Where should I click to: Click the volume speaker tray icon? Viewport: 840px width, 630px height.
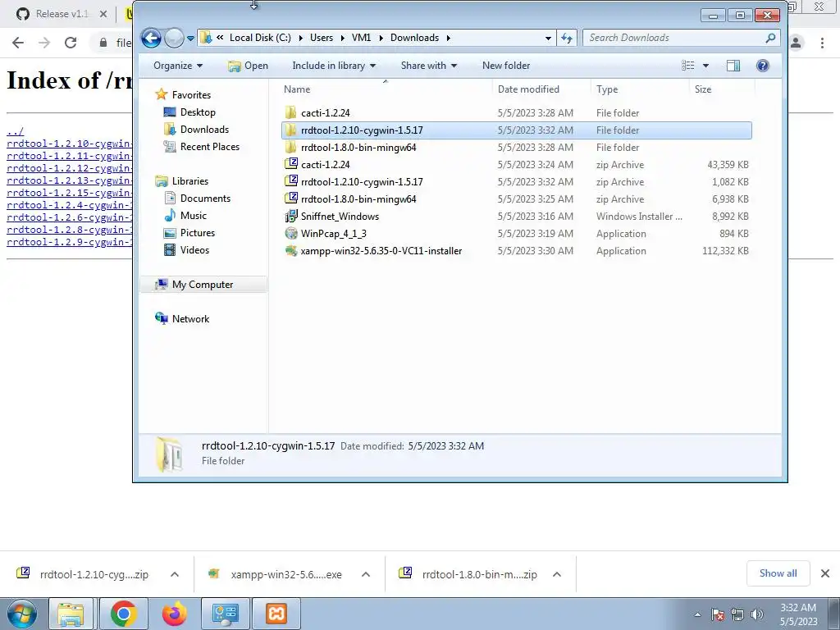click(757, 614)
